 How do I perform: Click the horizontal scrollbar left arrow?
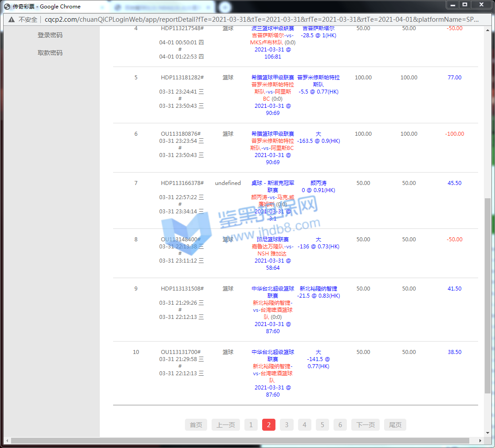point(7,440)
